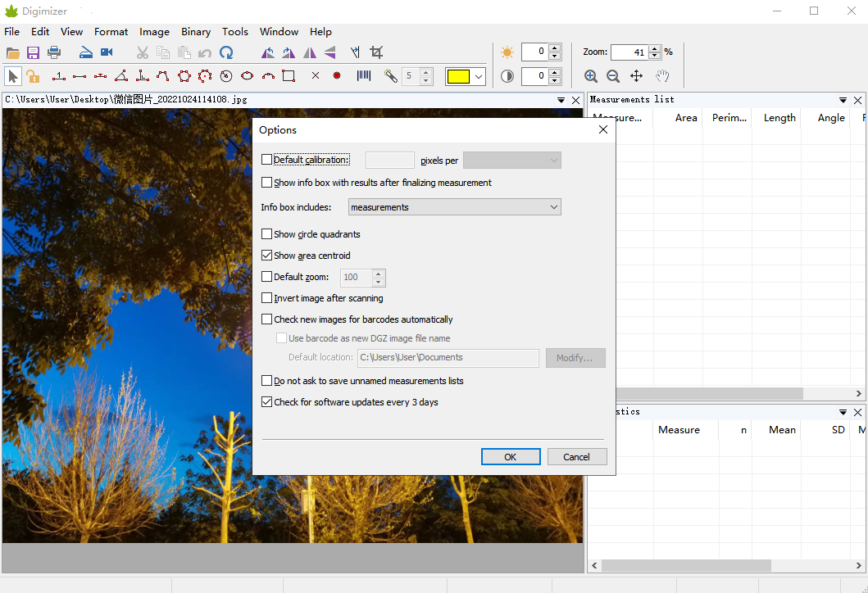Open the Image menu
The height and width of the screenshot is (593, 868).
(x=154, y=31)
